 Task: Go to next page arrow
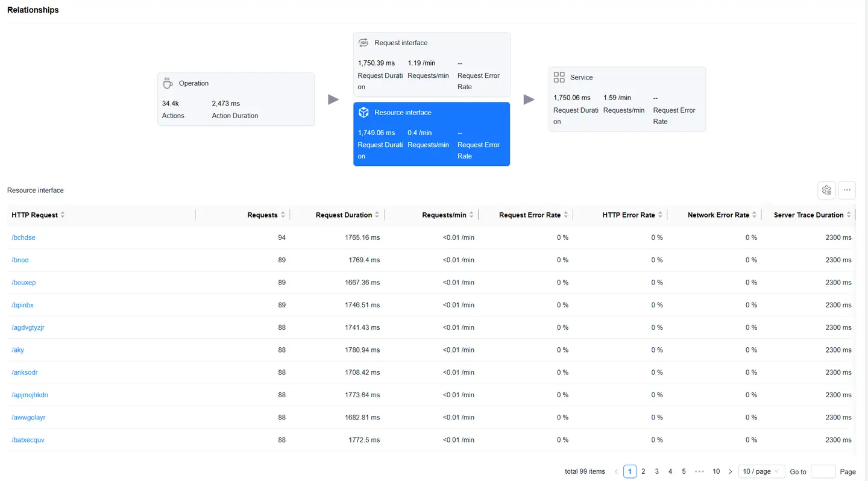click(731, 471)
